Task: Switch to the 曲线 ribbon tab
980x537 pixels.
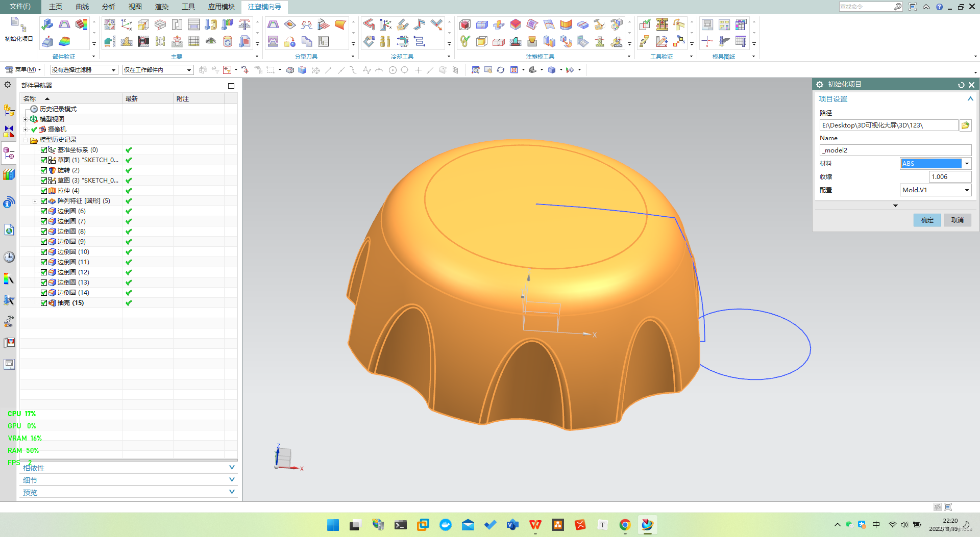Action: [x=82, y=7]
